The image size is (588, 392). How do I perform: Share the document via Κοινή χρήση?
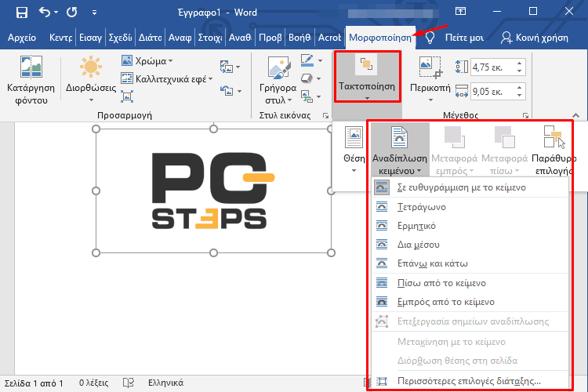tap(535, 38)
